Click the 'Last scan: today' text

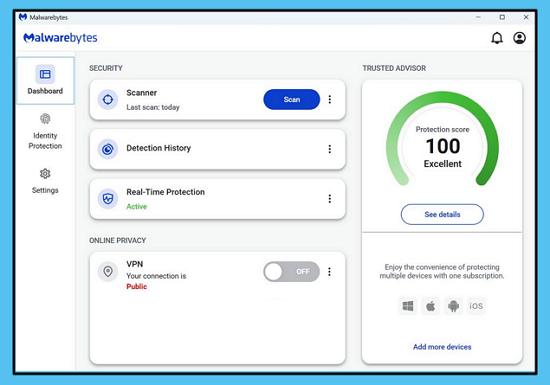point(153,107)
